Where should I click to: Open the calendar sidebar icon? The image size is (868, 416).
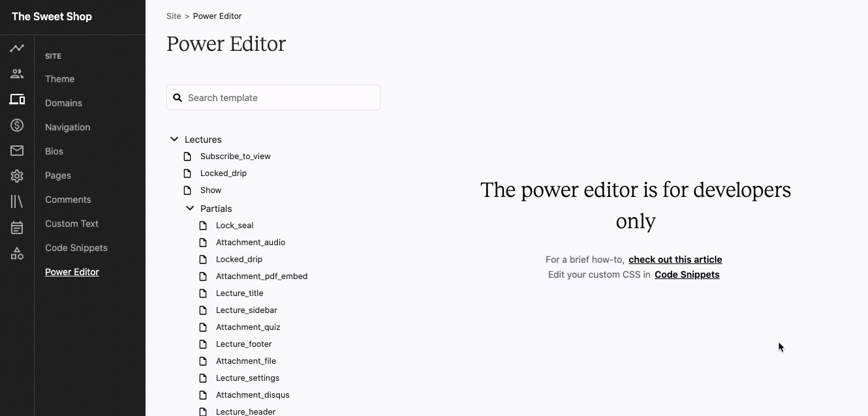click(17, 228)
